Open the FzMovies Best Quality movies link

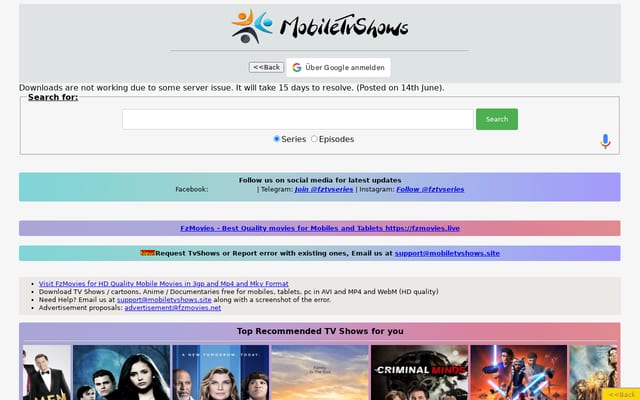point(320,228)
